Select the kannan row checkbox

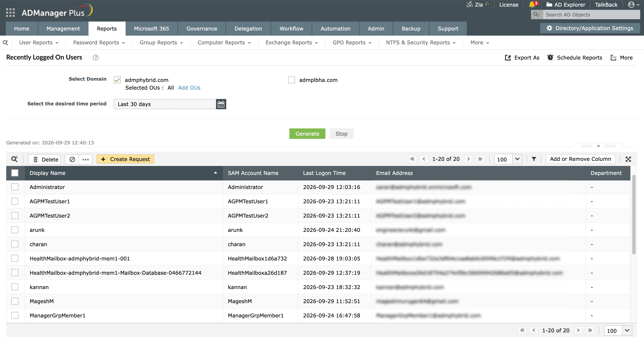click(x=15, y=287)
